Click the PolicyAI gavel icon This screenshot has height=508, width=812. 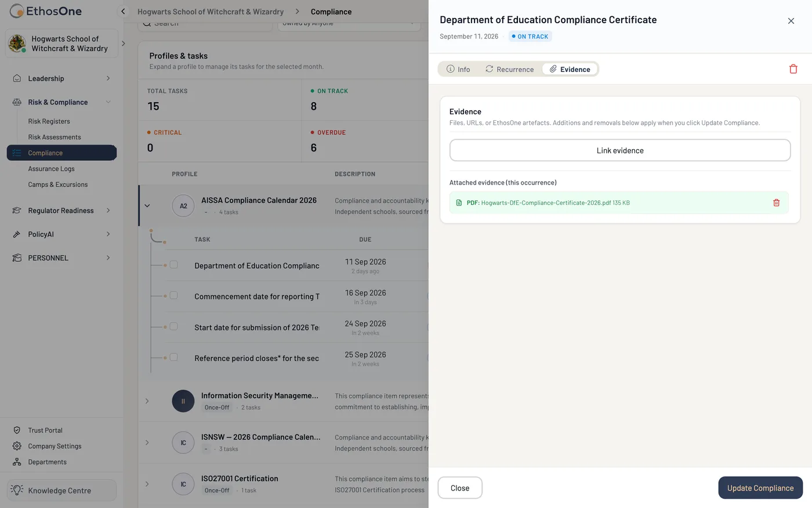(x=17, y=235)
